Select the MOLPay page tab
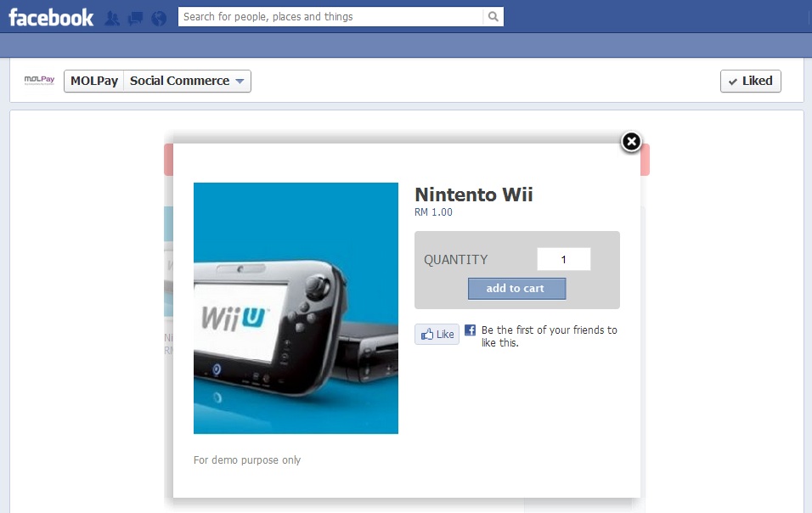812x513 pixels. (x=94, y=81)
